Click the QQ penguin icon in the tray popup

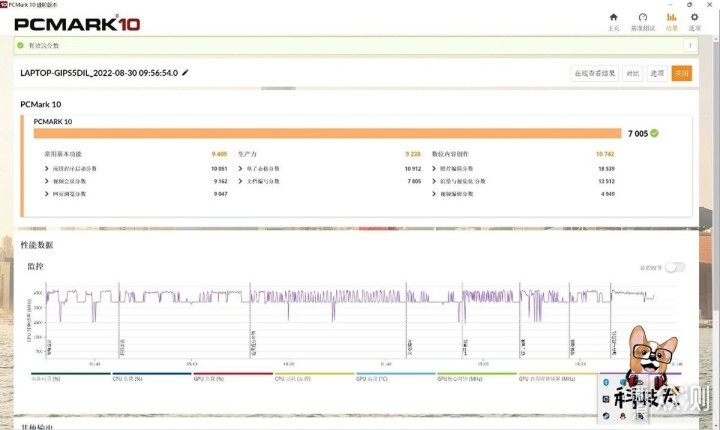click(623, 416)
